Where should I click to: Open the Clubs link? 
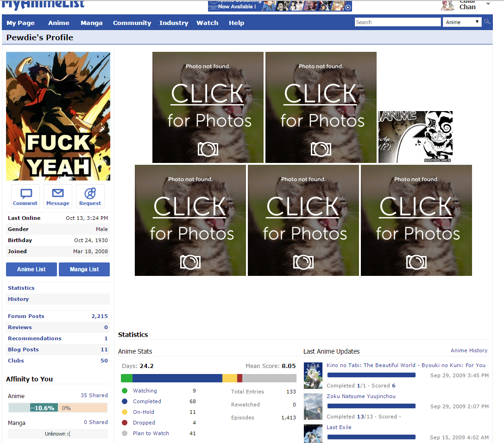click(16, 361)
